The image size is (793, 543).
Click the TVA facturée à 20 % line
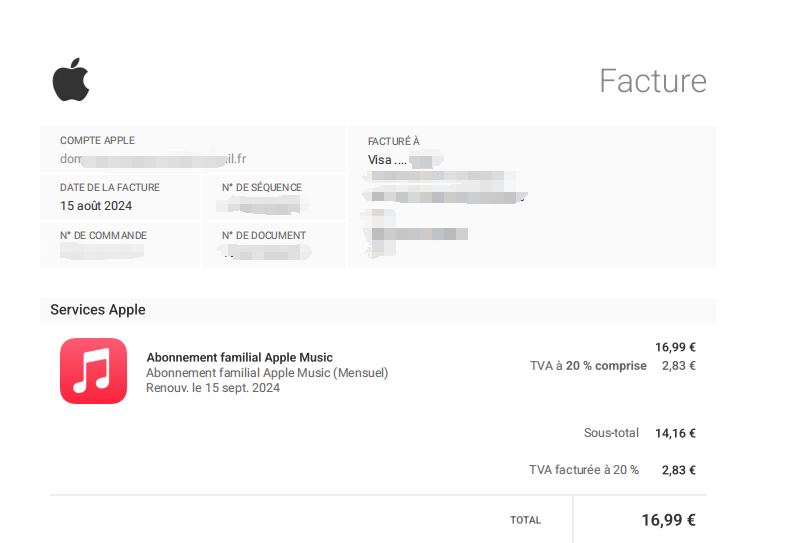click(x=612, y=470)
